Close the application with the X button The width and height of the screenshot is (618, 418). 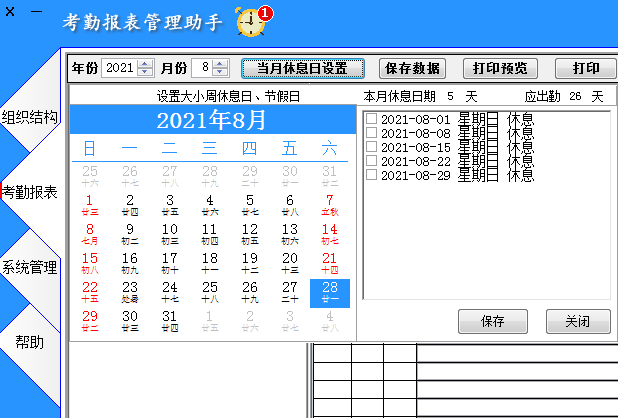[x=10, y=12]
